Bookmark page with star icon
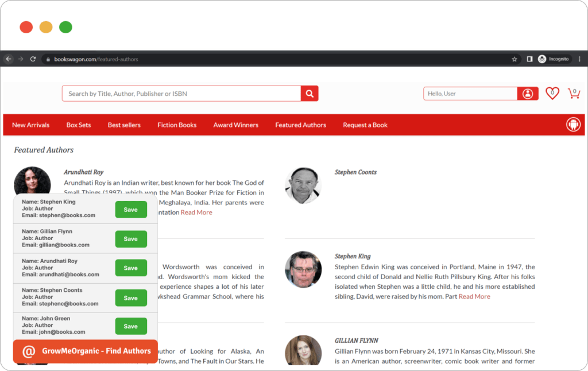Viewport: 588px width, 371px height. [x=514, y=59]
